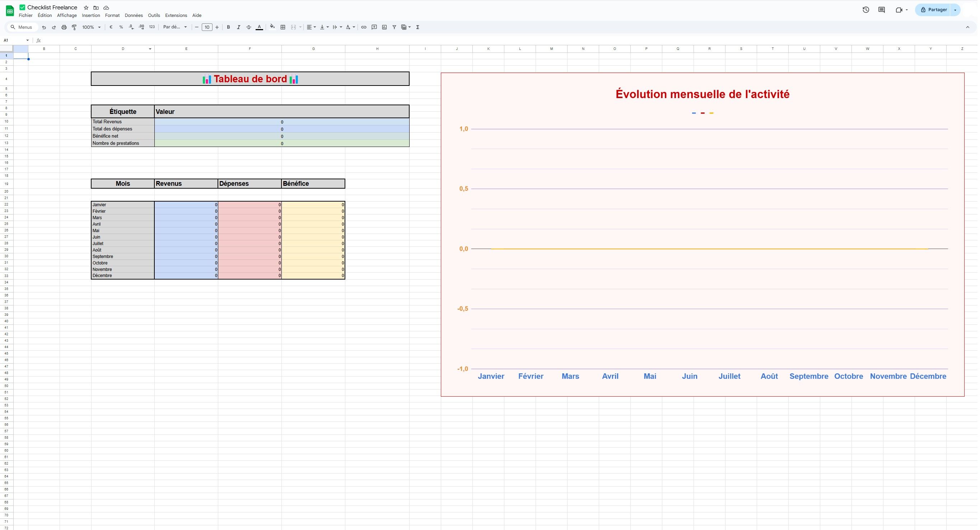Screen dimensions: 980x530
Task: Open version history clock icon
Action: point(865,10)
